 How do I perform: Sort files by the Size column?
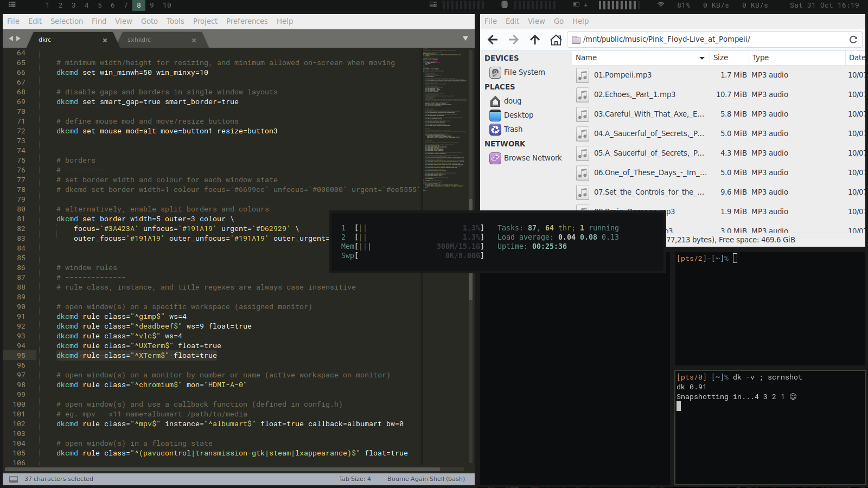point(720,57)
